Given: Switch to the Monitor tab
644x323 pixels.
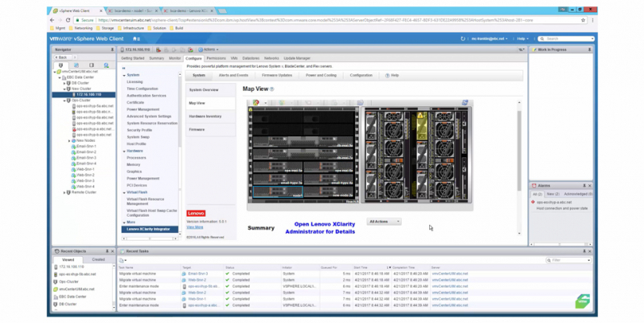Looking at the screenshot, I should 175,58.
